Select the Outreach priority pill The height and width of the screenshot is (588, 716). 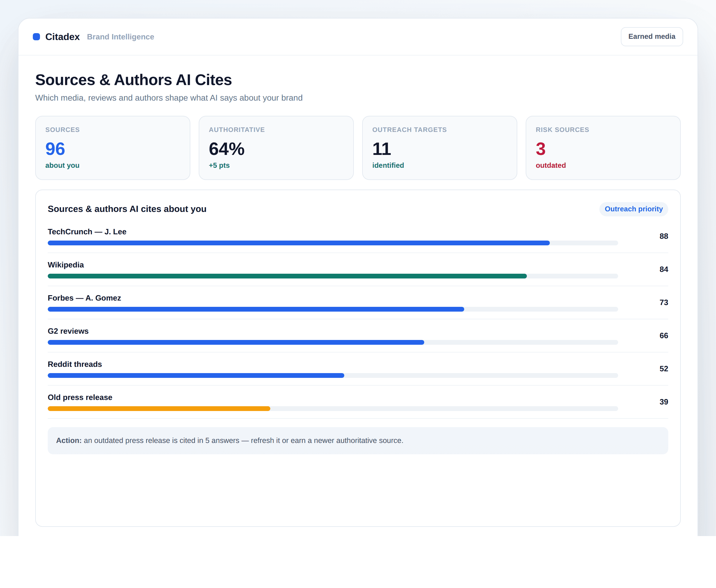(x=633, y=209)
